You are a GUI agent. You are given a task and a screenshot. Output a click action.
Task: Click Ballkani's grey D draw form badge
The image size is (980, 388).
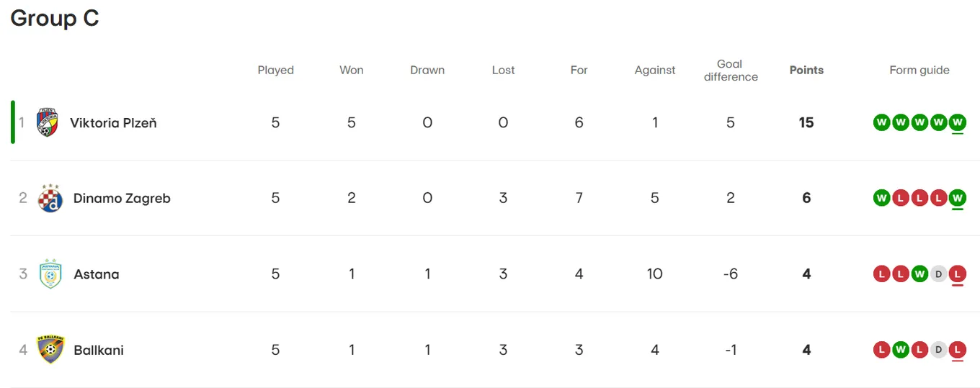coord(938,350)
